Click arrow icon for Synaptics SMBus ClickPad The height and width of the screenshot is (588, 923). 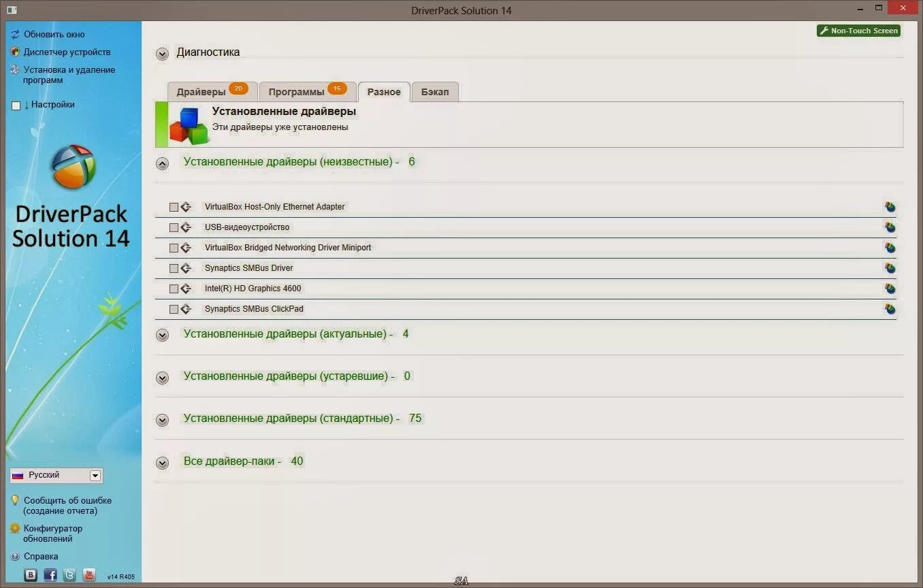point(186,309)
